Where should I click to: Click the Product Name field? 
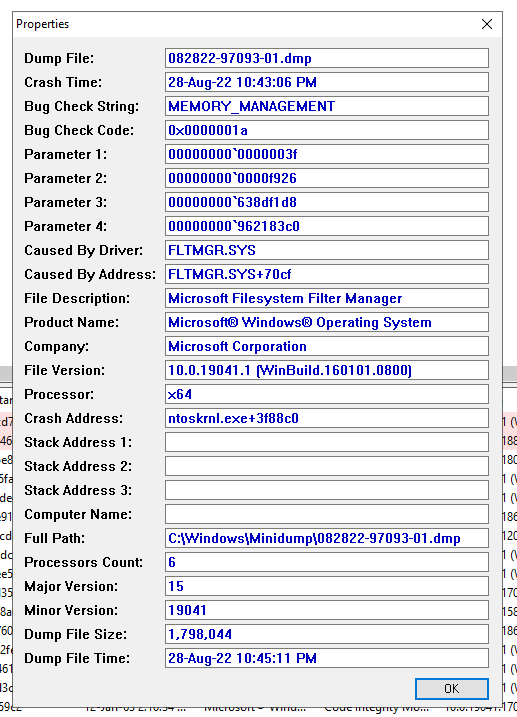point(327,322)
